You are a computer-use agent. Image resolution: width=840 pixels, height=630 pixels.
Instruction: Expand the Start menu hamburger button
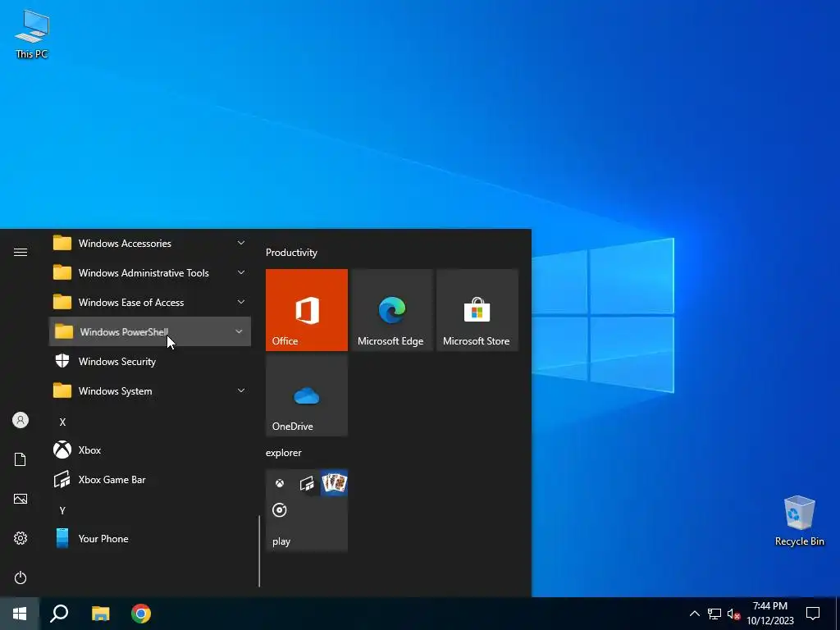(21, 253)
